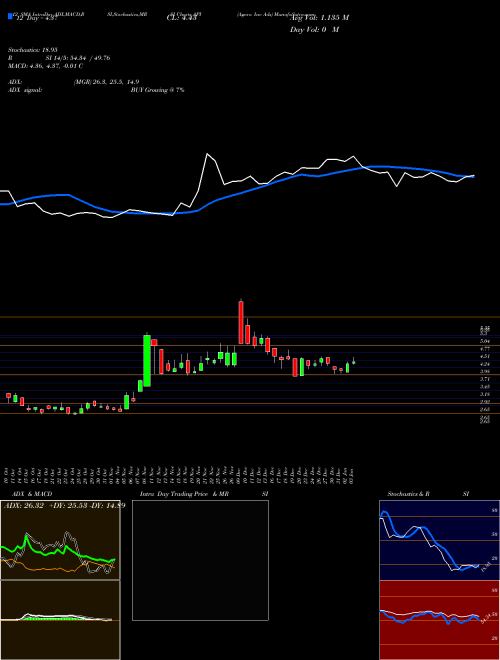Select the 3.71 price axis label

coord(485,379)
